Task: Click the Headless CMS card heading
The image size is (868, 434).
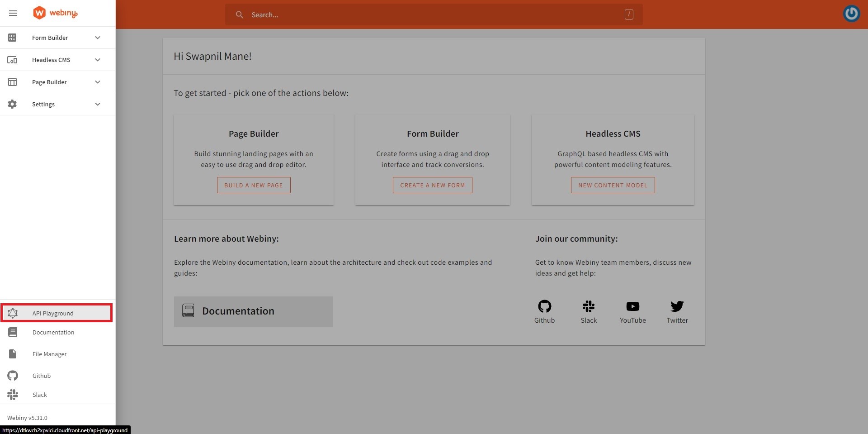Action: click(x=613, y=134)
